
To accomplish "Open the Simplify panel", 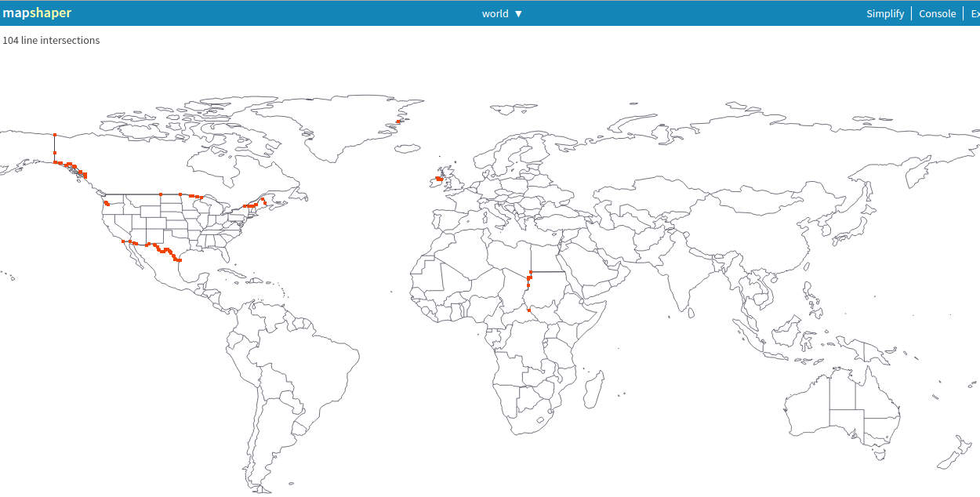I will point(885,13).
